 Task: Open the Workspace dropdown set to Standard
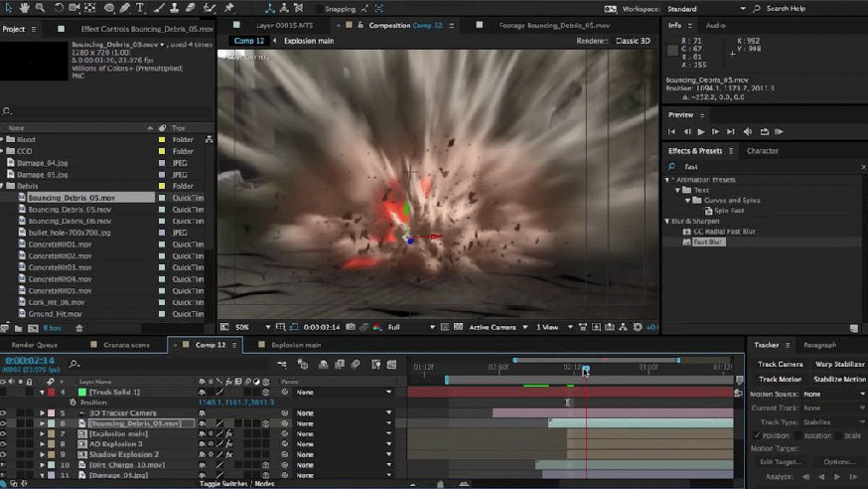click(x=706, y=9)
